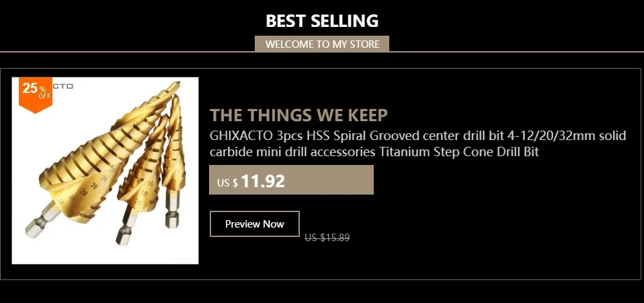The image size is (644, 303).
Task: Click the 32 size marking on large bit
Action: (61, 202)
